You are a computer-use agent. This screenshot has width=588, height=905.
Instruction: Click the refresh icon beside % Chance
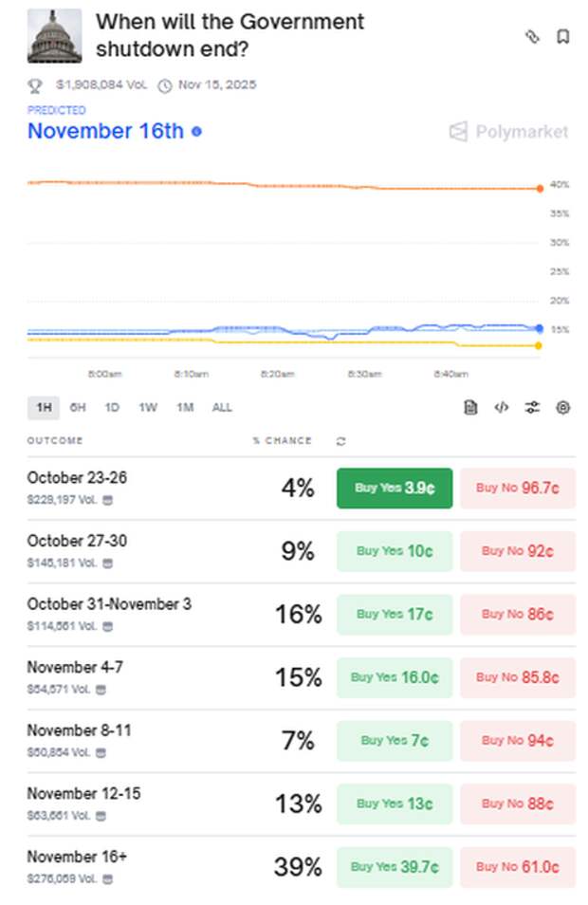341,441
